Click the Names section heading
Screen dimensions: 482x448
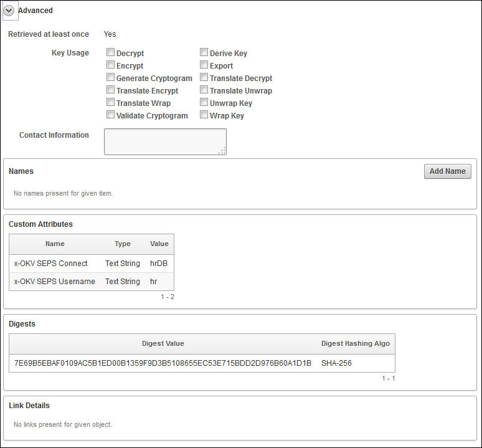21,171
